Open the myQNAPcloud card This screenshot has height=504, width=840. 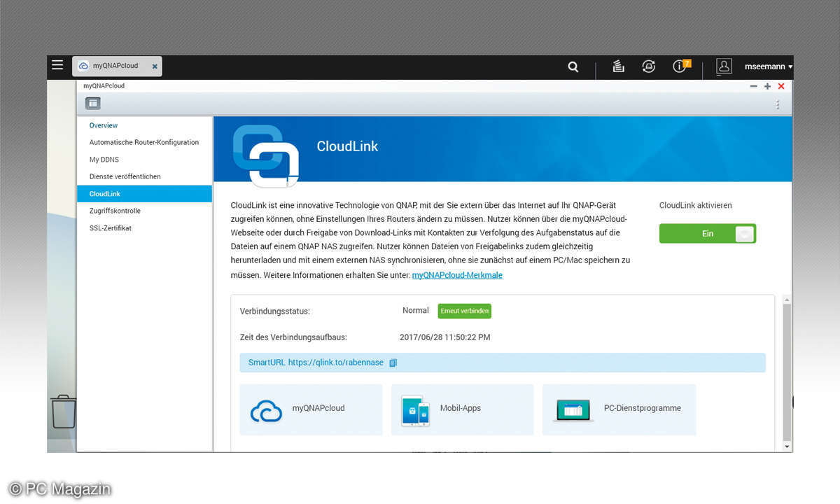(x=311, y=409)
